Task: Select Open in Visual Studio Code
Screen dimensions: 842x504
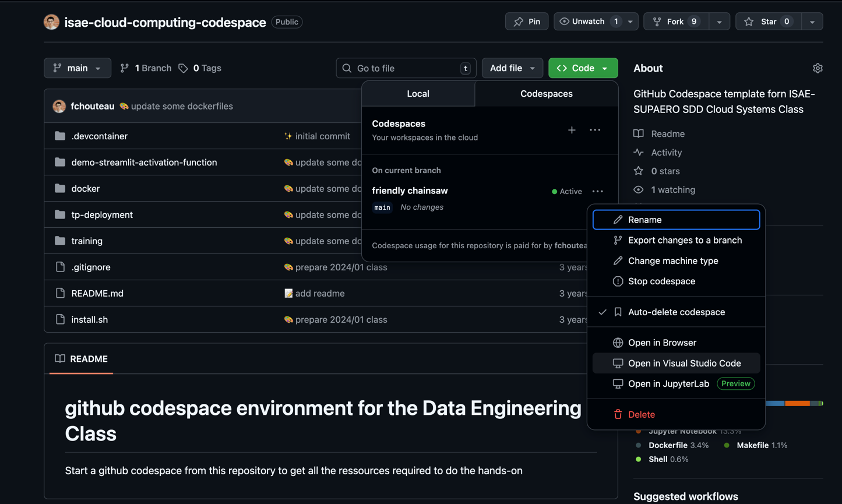Action: (x=684, y=363)
